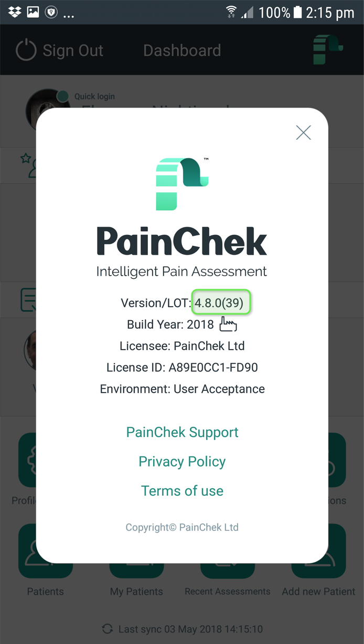Tap the pointing hand cursor icon
The height and width of the screenshot is (644, 364).
[x=228, y=324]
